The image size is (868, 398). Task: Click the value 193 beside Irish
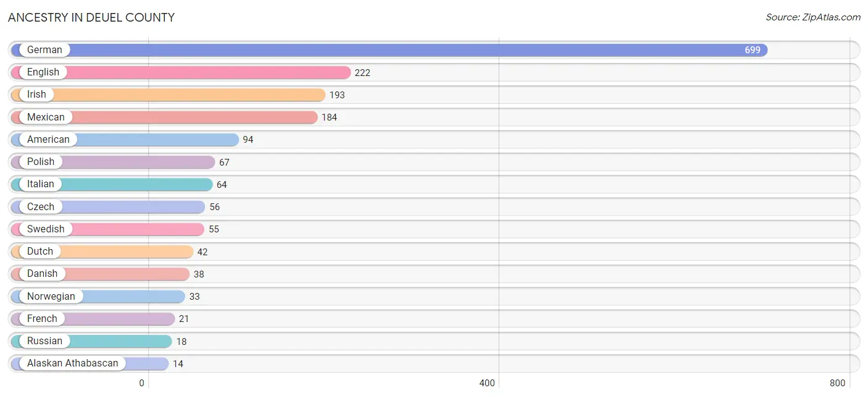[337, 95]
